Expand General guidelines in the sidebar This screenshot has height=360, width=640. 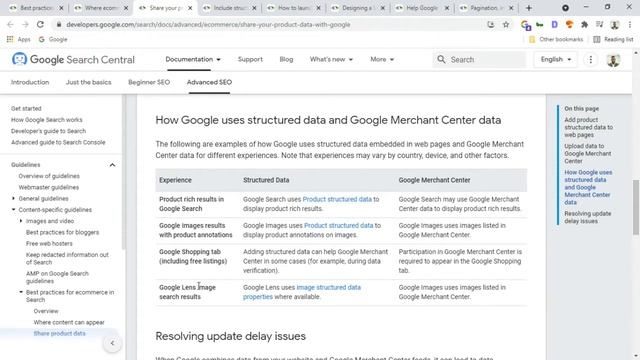coord(13,199)
